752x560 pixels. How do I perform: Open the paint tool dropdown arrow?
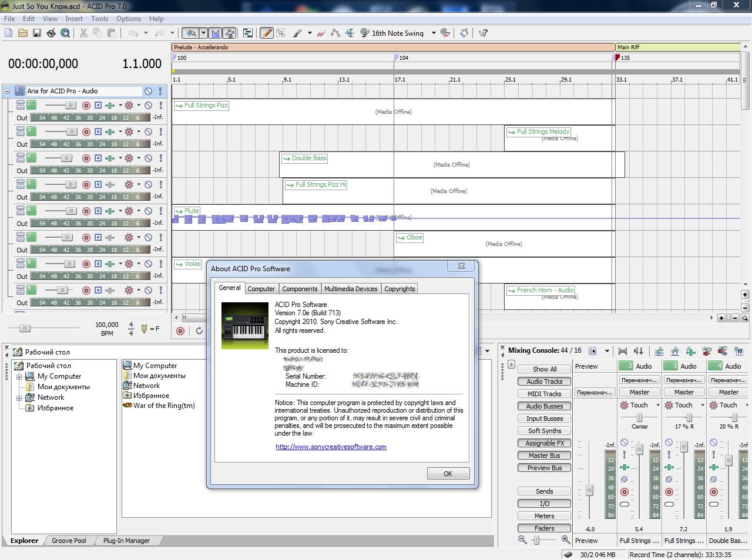click(x=310, y=33)
